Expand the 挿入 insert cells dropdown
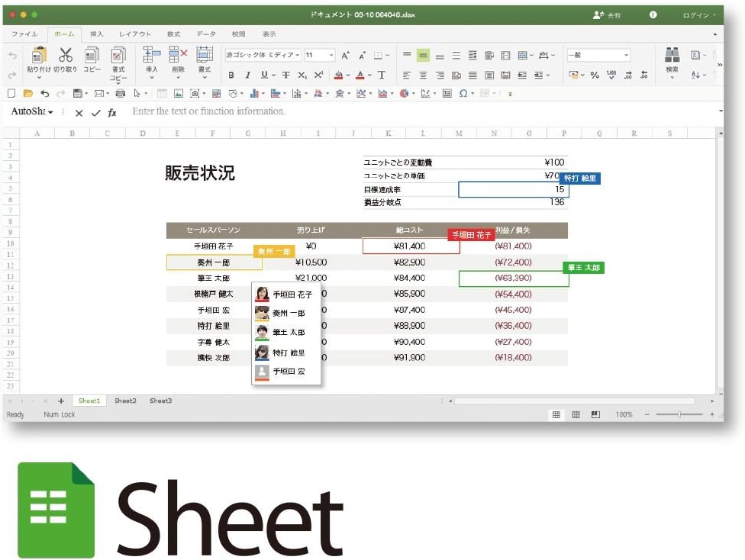Image resolution: width=745 pixels, height=560 pixels. pyautogui.click(x=152, y=77)
